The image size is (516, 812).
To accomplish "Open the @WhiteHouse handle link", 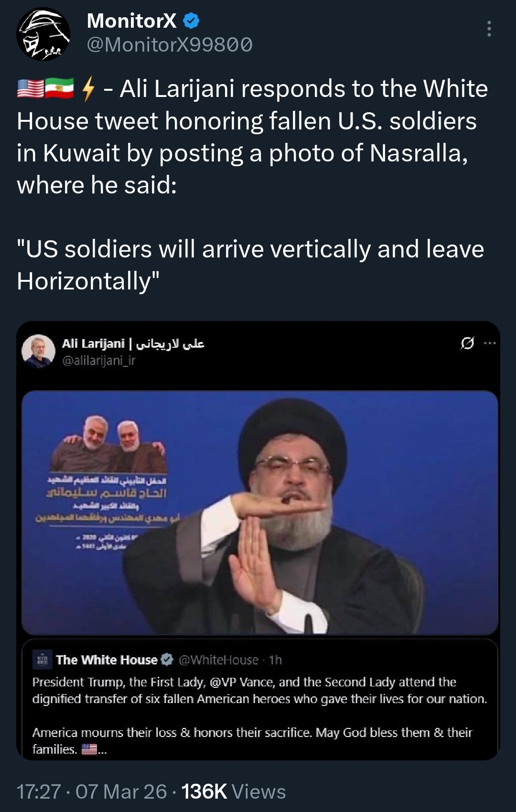I will tap(218, 660).
